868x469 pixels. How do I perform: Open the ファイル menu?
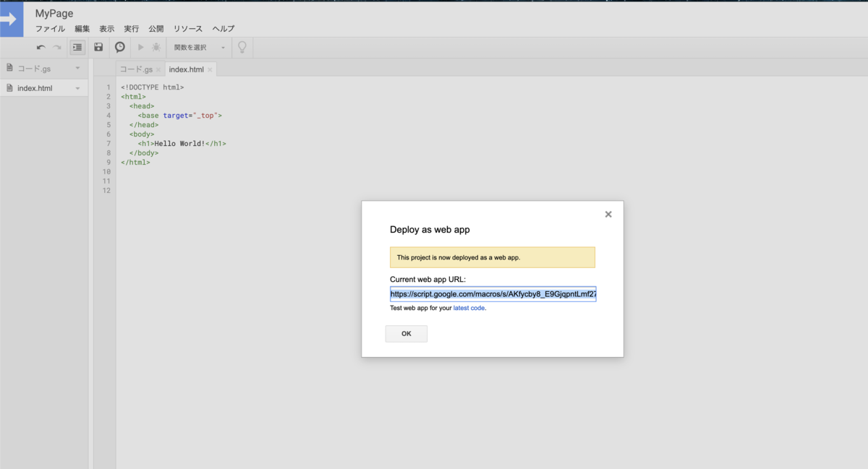[x=50, y=29]
